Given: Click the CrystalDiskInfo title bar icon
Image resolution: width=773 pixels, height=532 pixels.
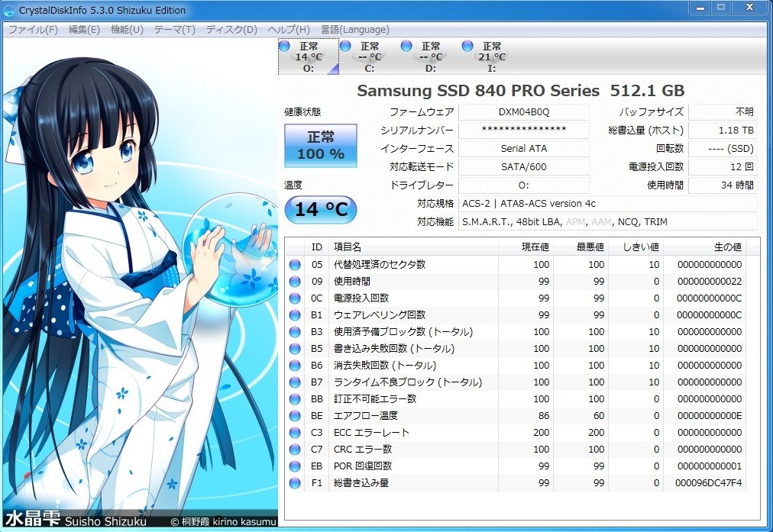Looking at the screenshot, I should pyautogui.click(x=8, y=10).
